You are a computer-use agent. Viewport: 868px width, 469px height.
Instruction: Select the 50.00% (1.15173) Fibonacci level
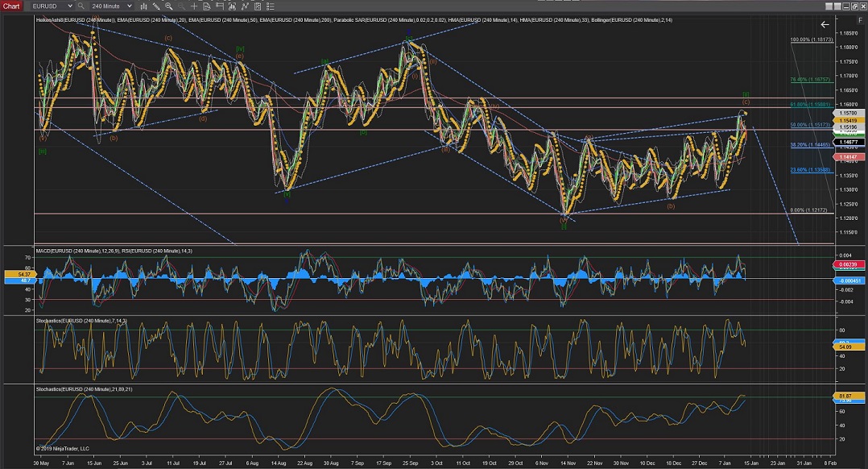810,125
